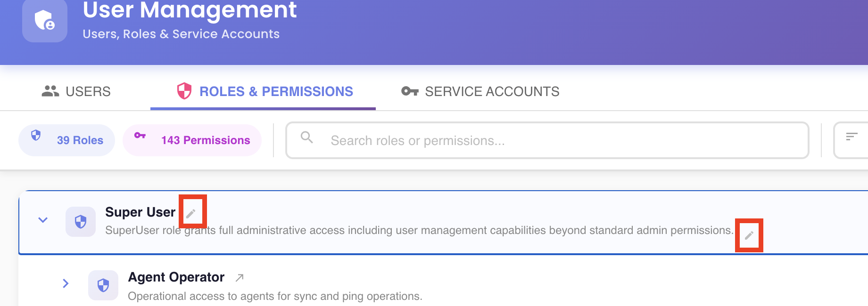Click the Agent Operator shield icon
The width and height of the screenshot is (868, 306).
tap(103, 285)
